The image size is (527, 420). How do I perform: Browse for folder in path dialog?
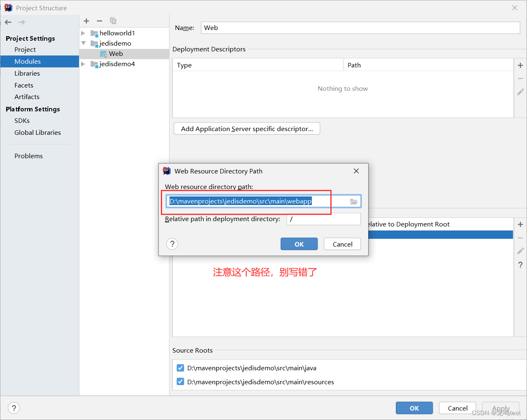pos(354,201)
